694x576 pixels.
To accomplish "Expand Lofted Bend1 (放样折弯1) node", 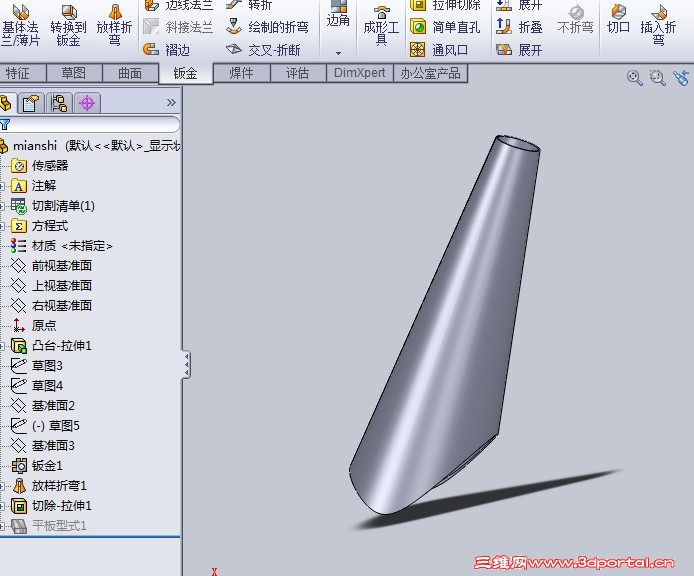I will pyautogui.click(x=2, y=486).
